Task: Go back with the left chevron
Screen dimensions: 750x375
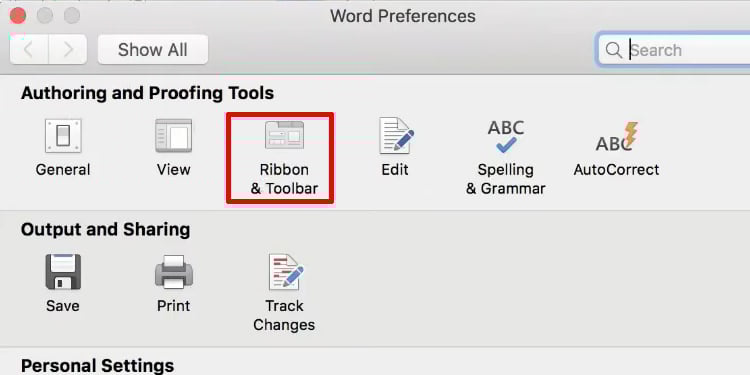Action: click(x=29, y=49)
